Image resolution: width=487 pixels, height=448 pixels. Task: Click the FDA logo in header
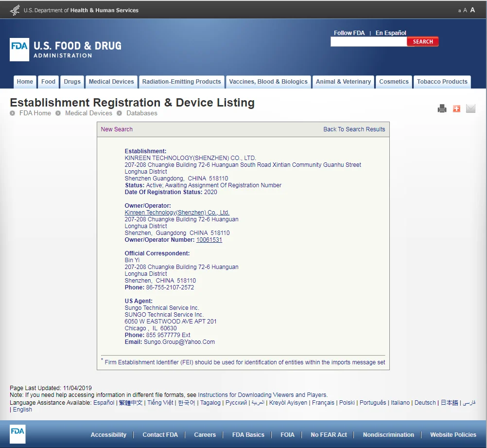19,50
